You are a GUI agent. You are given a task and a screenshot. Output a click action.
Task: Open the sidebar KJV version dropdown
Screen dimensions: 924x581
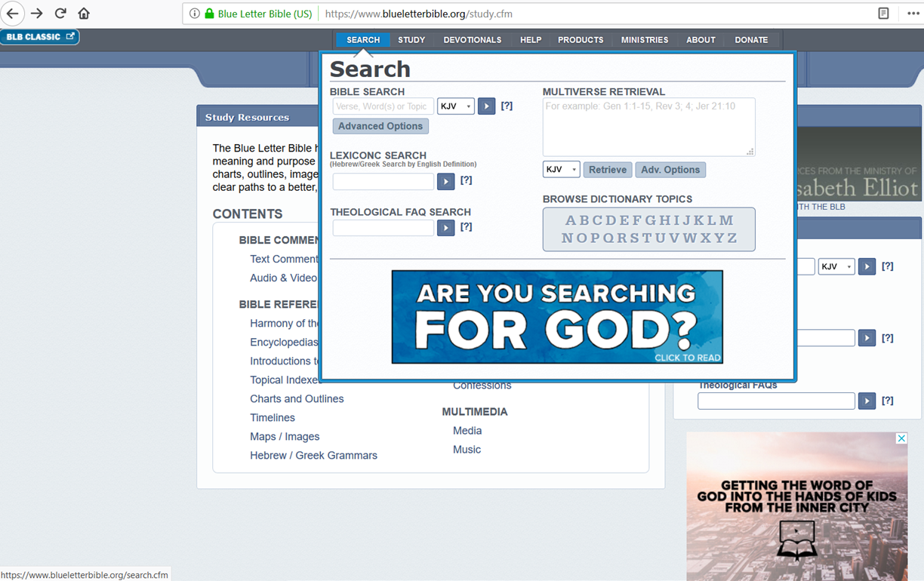tap(836, 266)
